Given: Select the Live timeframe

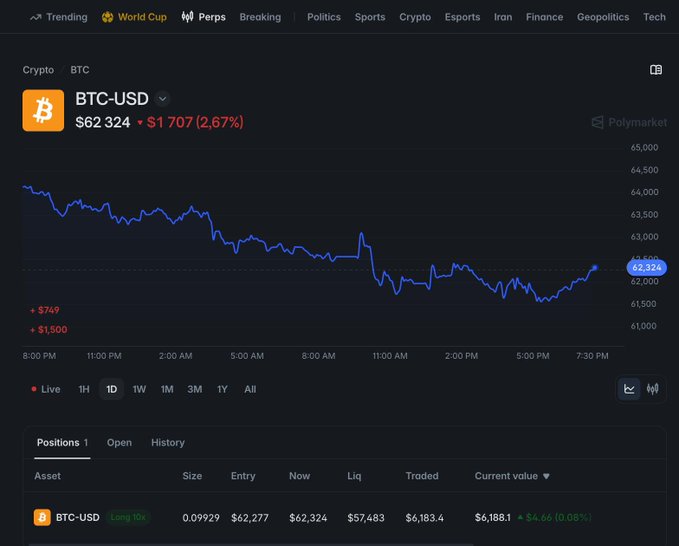Looking at the screenshot, I should (x=46, y=389).
